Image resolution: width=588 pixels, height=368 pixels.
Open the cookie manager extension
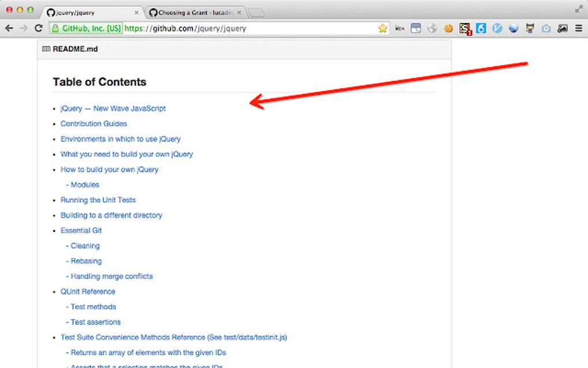click(x=448, y=28)
